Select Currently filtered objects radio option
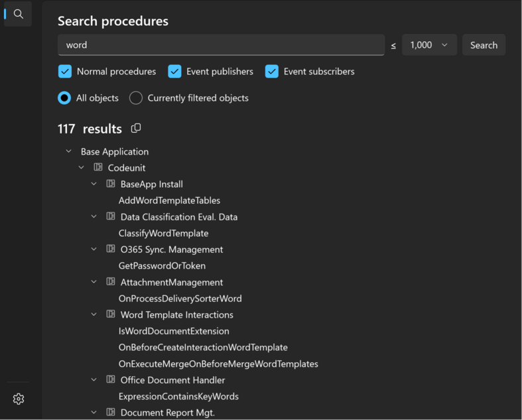The height and width of the screenshot is (420, 522). (136, 98)
